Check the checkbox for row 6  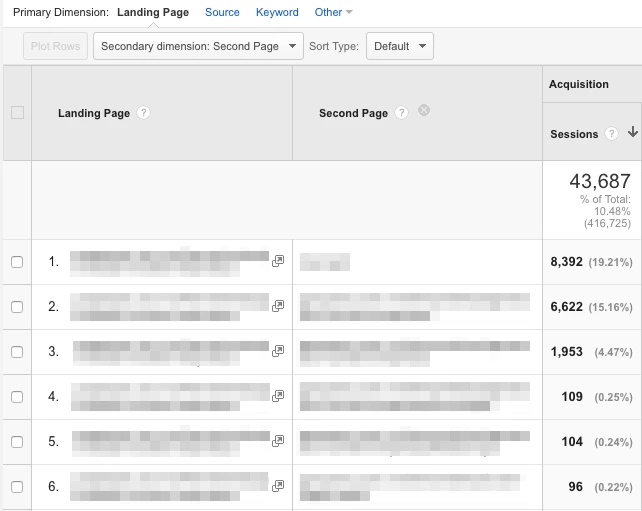point(17,487)
